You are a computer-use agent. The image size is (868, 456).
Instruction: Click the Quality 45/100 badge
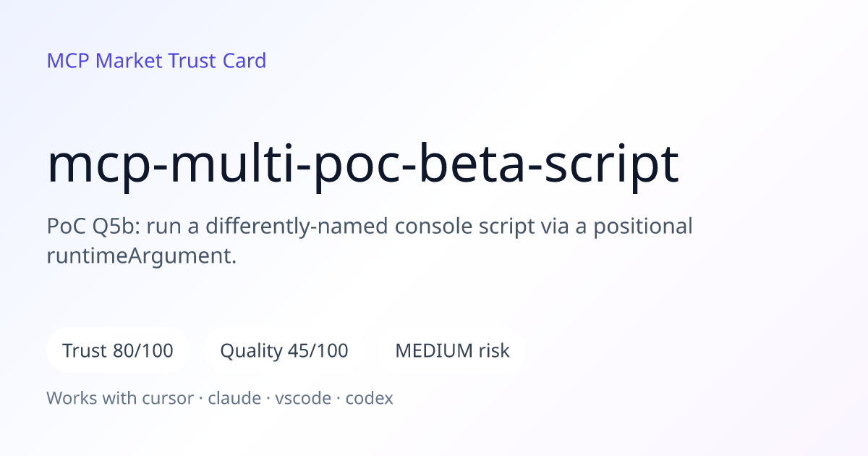284,351
